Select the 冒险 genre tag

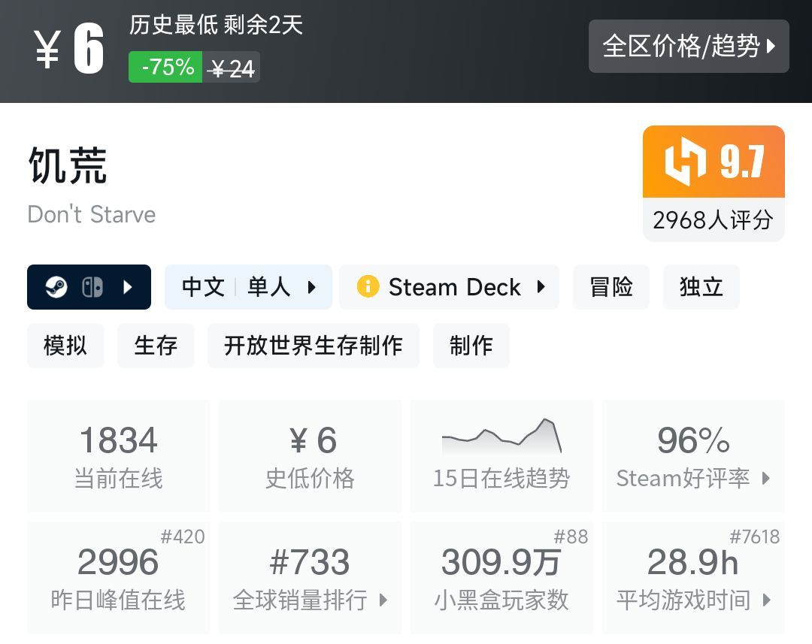click(611, 287)
